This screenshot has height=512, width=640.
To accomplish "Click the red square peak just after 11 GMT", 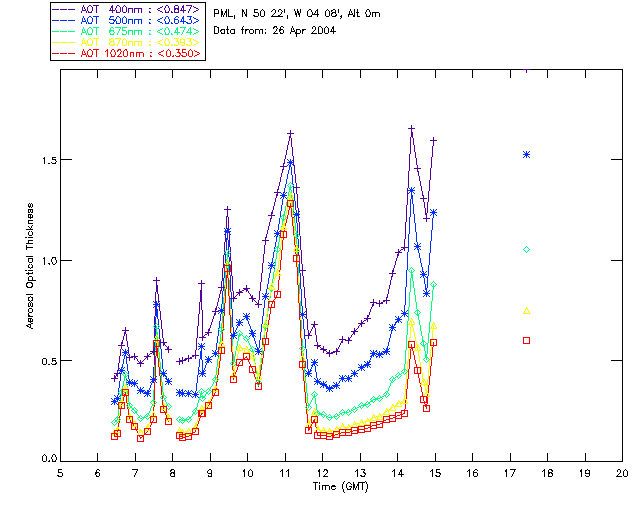I will tap(290, 203).
